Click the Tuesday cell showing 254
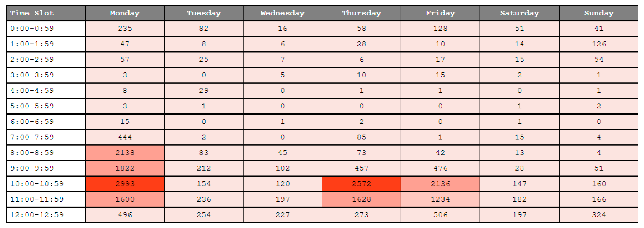This screenshot has width=644, height=228. [204, 215]
